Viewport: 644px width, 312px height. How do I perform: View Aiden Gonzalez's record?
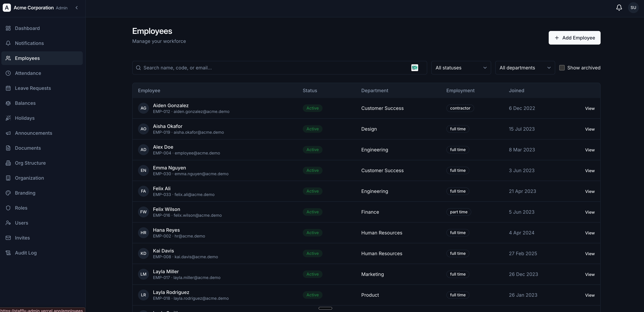pyautogui.click(x=590, y=108)
